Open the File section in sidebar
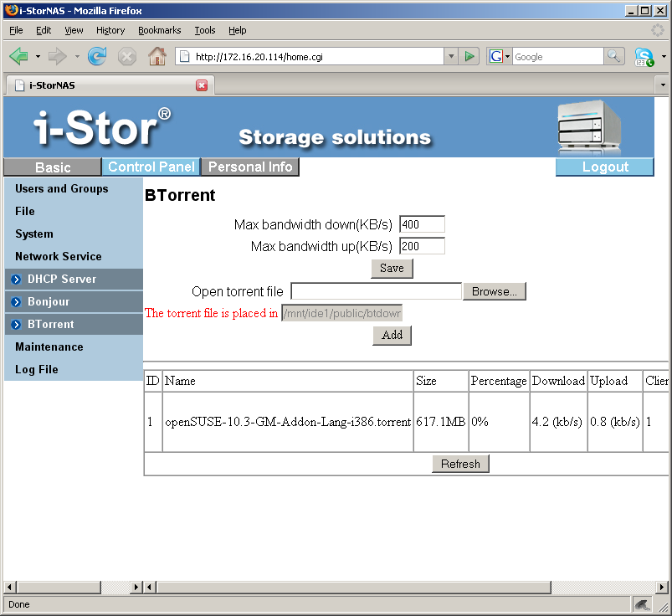This screenshot has height=616, width=672. point(25,212)
